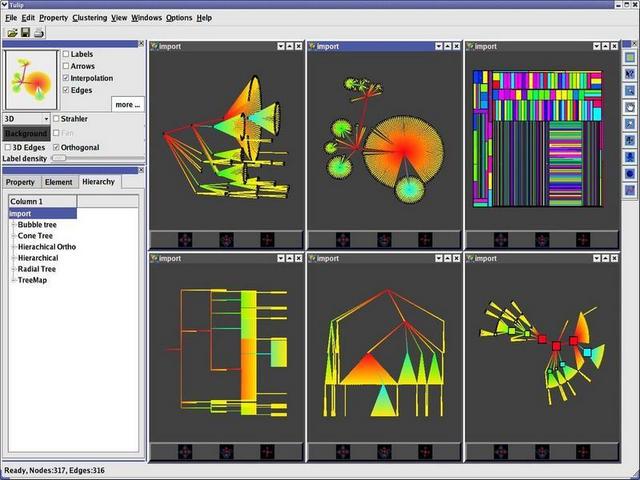The width and height of the screenshot is (640, 480).
Task: Click the graph overview thumbnail preview
Action: click(30, 79)
